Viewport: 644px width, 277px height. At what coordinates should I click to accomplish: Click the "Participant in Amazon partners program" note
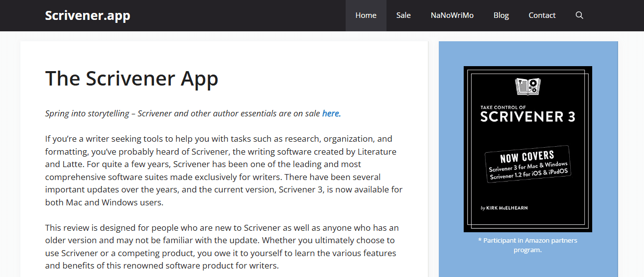527,245
